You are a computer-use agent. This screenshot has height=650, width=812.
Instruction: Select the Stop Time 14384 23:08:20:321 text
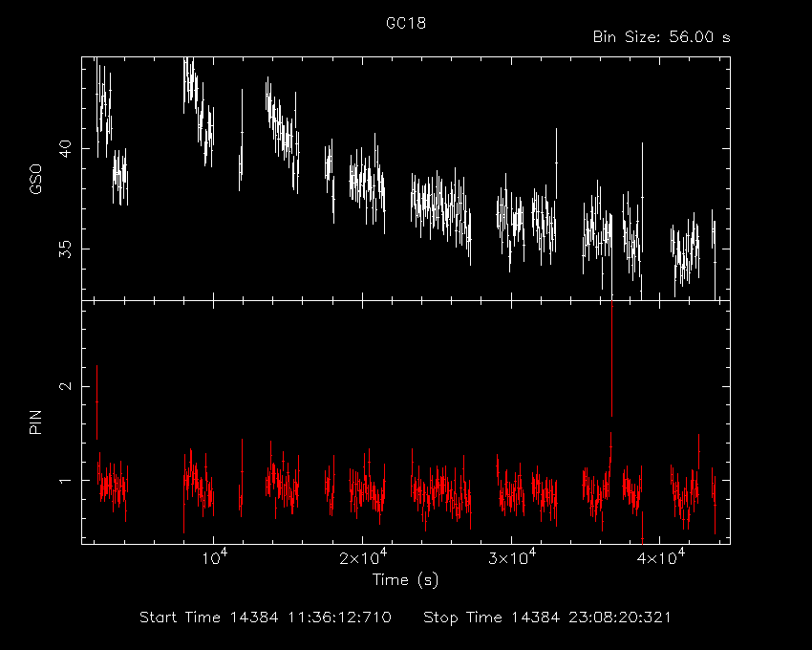[547, 617]
